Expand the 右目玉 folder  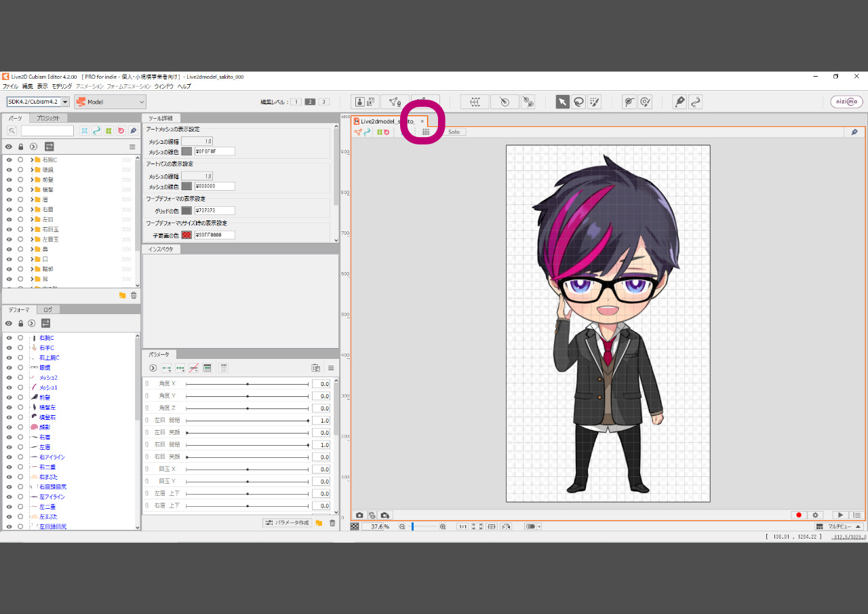[x=32, y=229]
